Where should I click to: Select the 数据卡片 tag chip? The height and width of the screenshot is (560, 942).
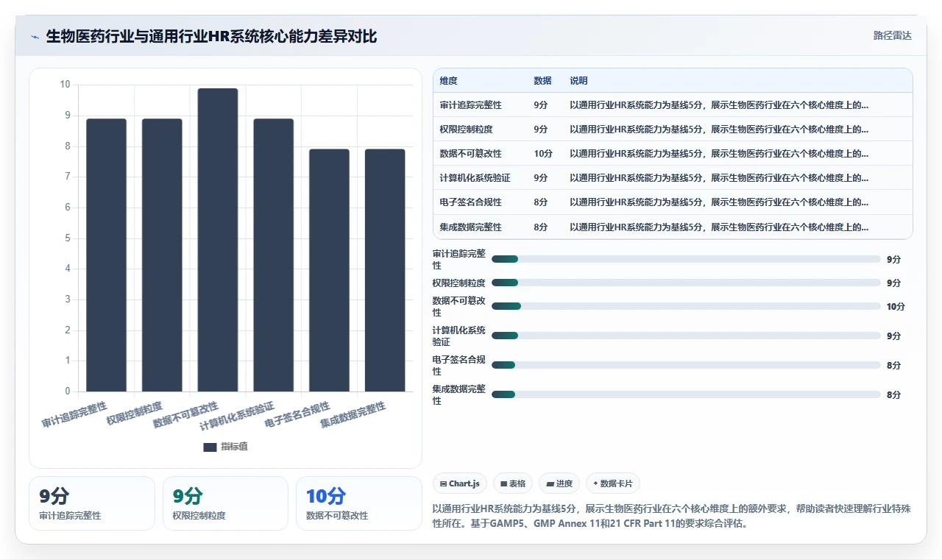613,483
